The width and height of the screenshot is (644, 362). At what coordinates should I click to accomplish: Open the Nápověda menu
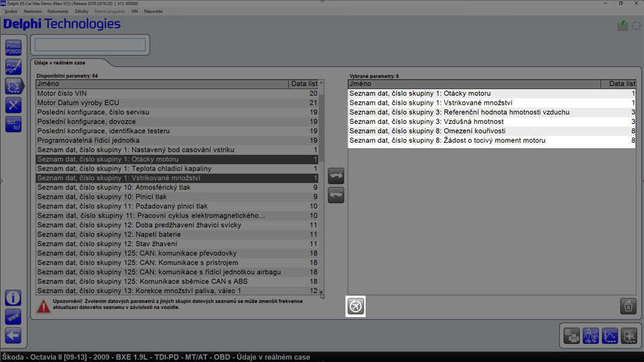coord(153,11)
